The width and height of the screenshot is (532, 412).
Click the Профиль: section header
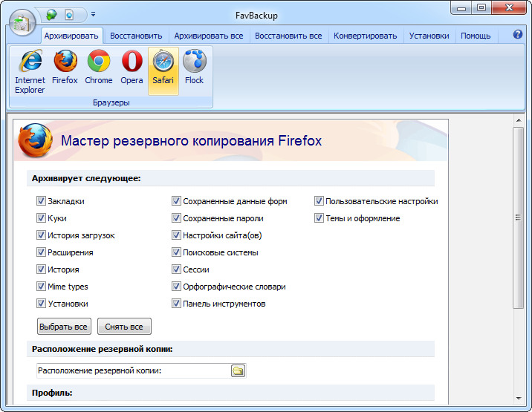point(231,393)
